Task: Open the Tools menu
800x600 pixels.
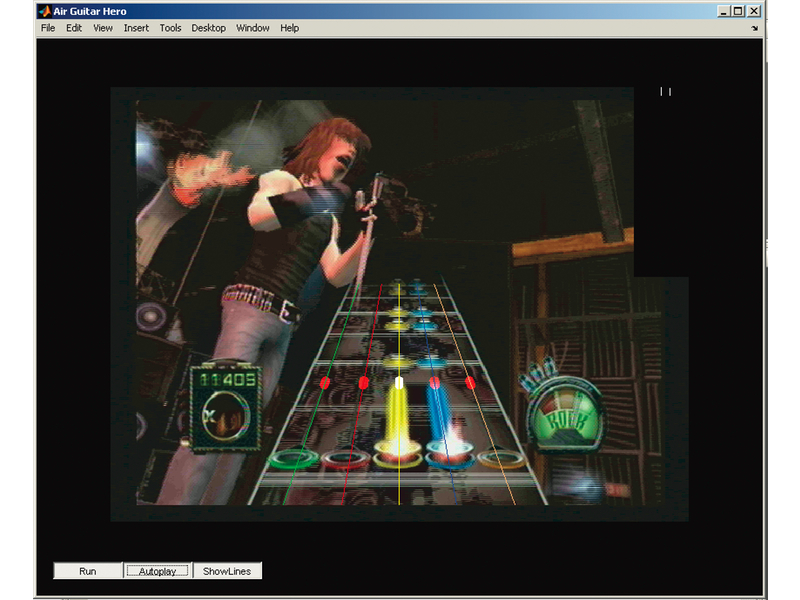Action: (170, 28)
